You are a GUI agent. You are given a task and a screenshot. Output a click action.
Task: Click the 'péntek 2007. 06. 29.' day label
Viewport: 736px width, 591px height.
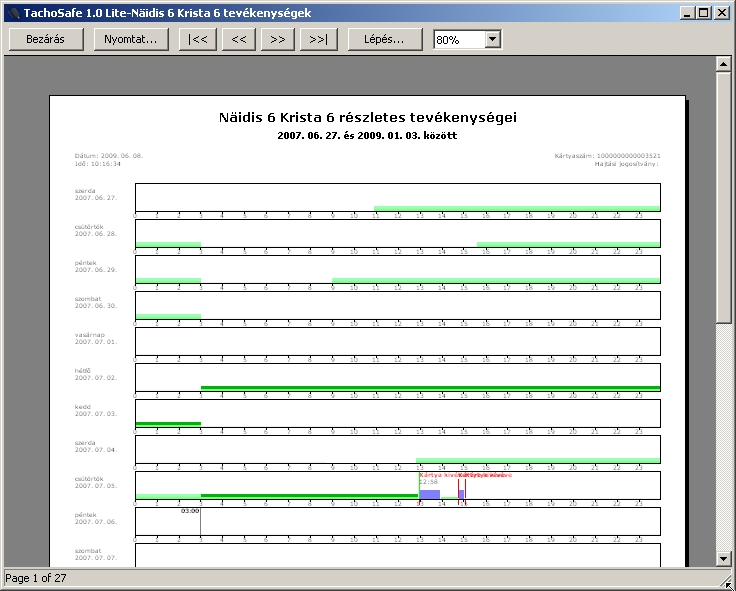click(96, 267)
